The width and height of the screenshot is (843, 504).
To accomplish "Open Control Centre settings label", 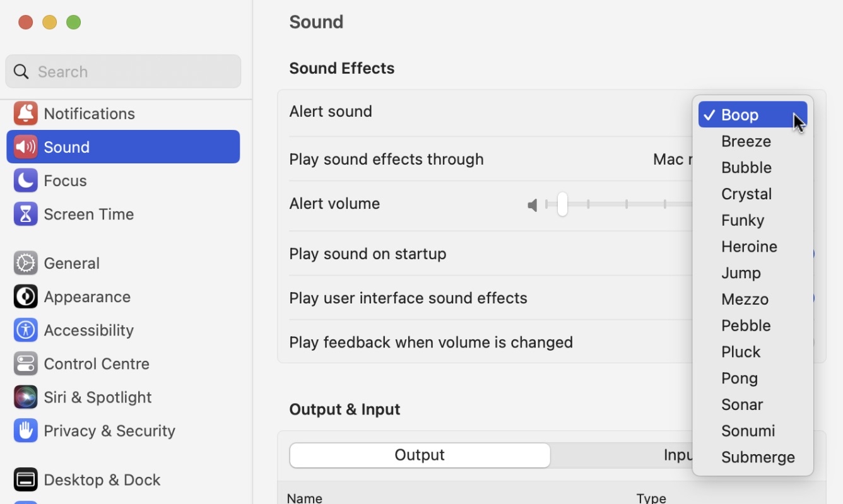I will [97, 363].
